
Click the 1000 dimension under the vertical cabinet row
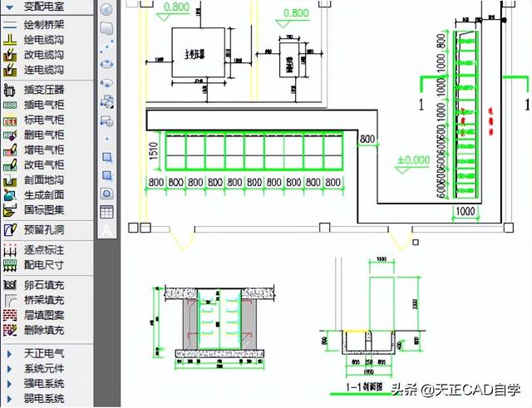tap(465, 211)
